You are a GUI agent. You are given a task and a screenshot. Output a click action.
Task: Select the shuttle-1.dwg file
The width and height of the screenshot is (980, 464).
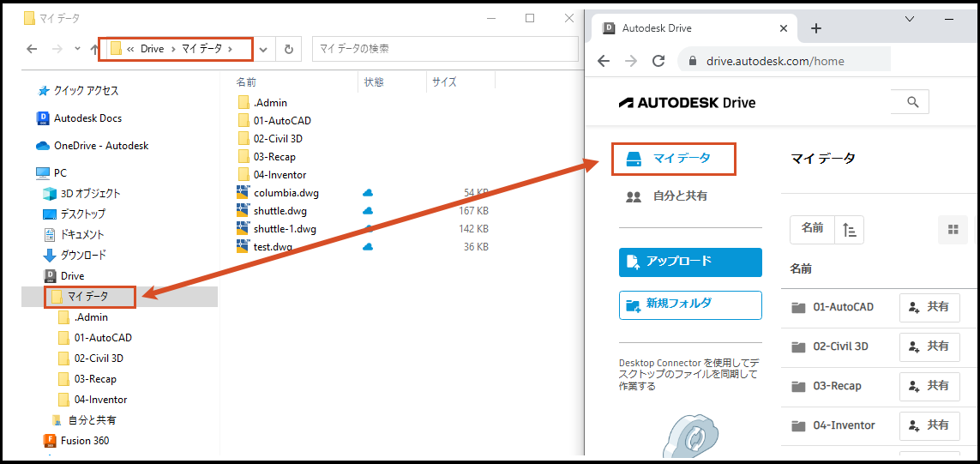coord(277,229)
